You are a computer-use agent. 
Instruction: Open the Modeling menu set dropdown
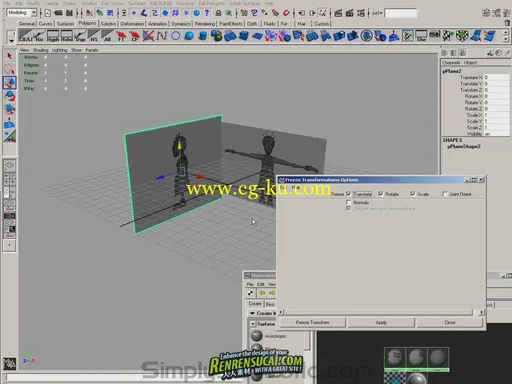[34, 13]
